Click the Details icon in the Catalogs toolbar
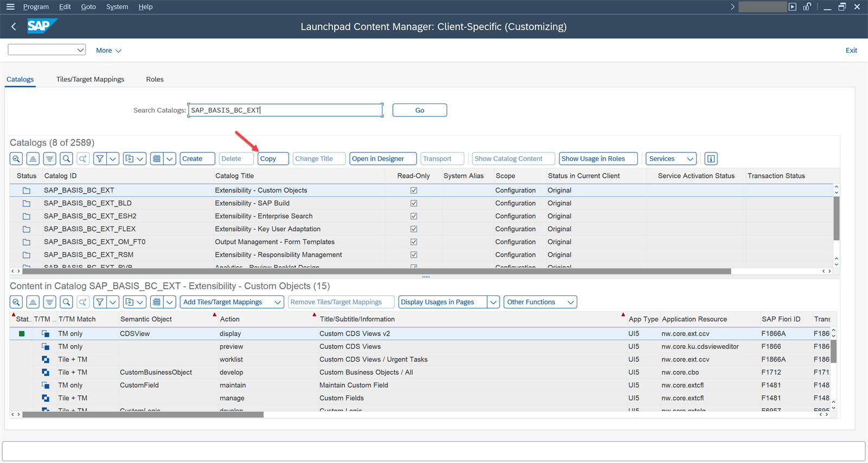 pos(16,159)
